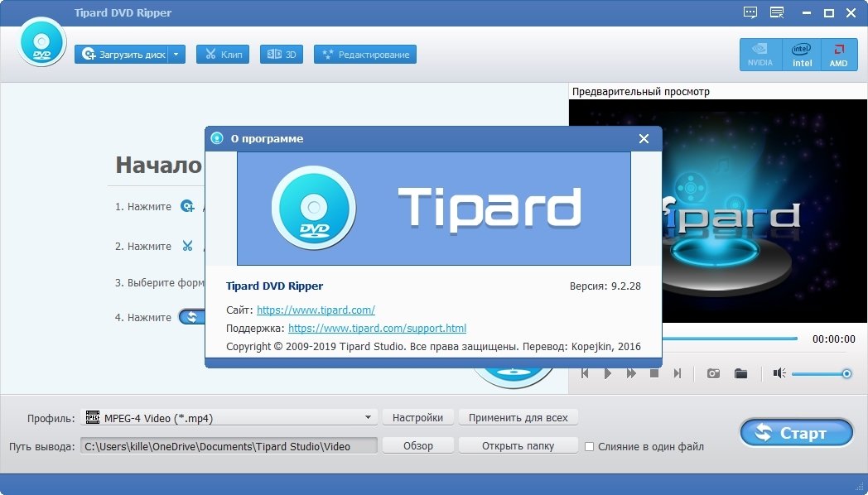
Task: Expand the Load Disc dropdown arrow
Action: click(x=176, y=54)
